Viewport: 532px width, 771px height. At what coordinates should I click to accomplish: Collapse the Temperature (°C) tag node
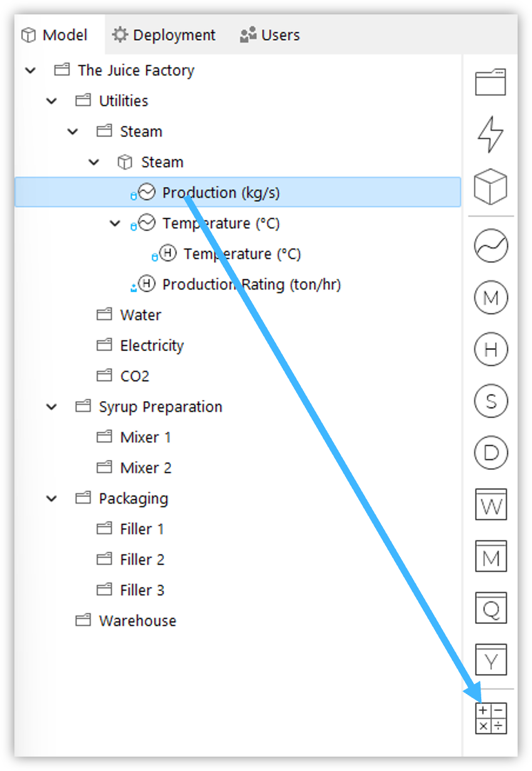(x=115, y=223)
